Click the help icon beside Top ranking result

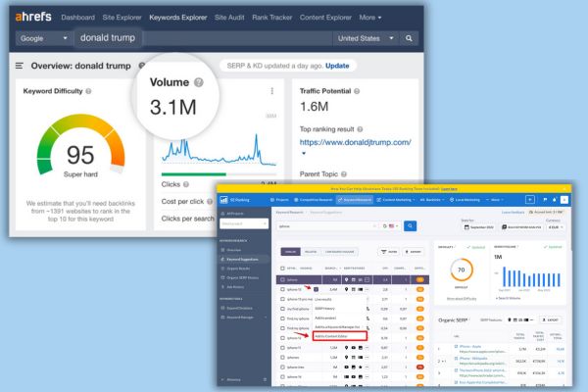coord(360,129)
